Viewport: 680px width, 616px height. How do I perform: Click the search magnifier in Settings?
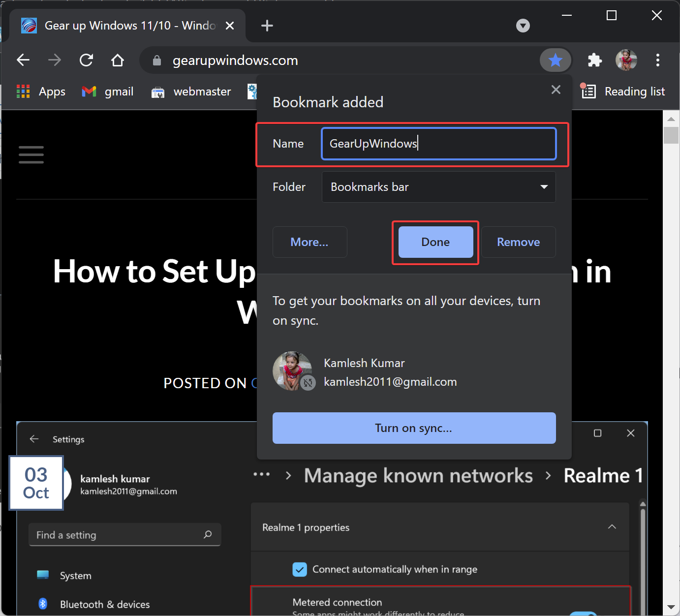click(208, 534)
